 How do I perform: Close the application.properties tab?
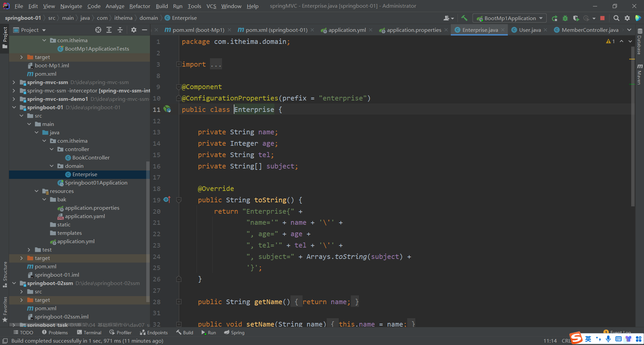[446, 30]
